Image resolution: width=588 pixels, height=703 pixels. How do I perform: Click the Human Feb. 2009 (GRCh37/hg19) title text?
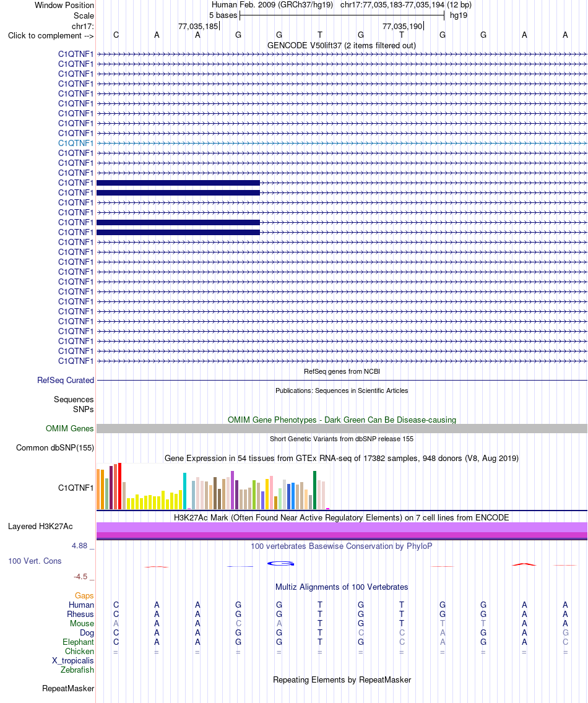[272, 4]
